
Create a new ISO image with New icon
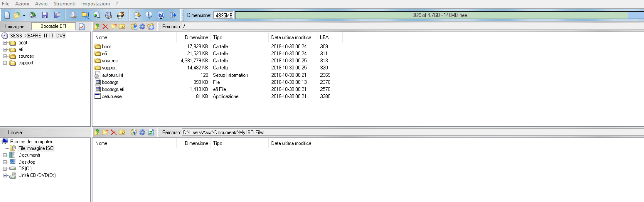pyautogui.click(x=7, y=15)
